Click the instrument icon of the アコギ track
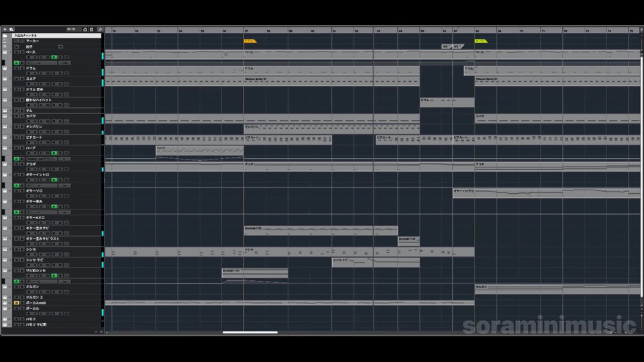644x362 pixels. coord(5,164)
